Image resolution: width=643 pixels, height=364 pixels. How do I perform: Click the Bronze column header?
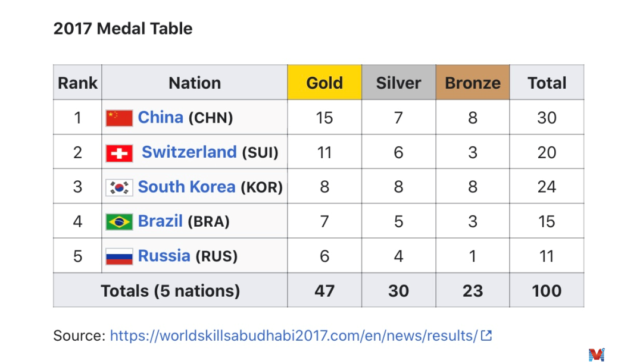click(x=473, y=83)
